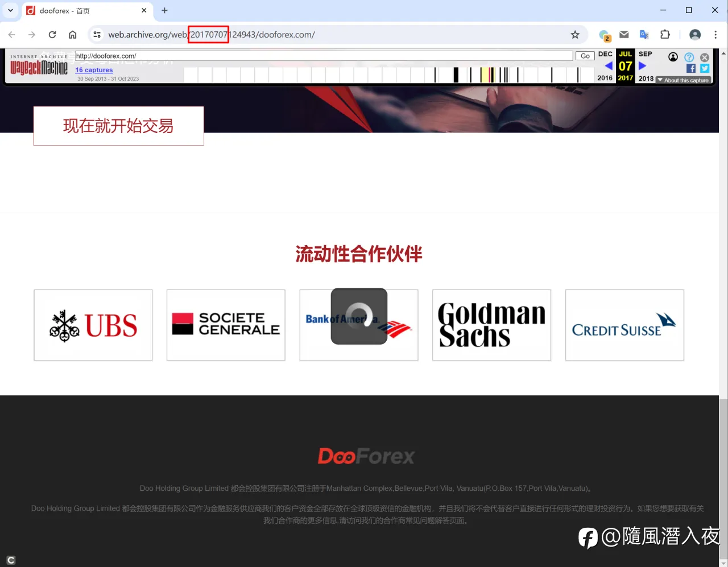The width and height of the screenshot is (728, 567).
Task: Click the small C icon bottom-left
Action: (11, 560)
